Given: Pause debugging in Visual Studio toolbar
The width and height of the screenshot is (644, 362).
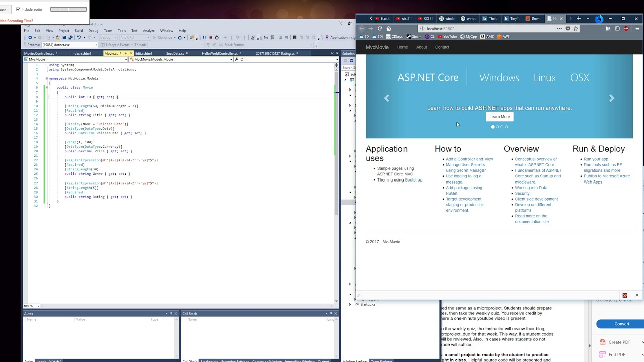Looking at the screenshot, I should pyautogui.click(x=204, y=37).
